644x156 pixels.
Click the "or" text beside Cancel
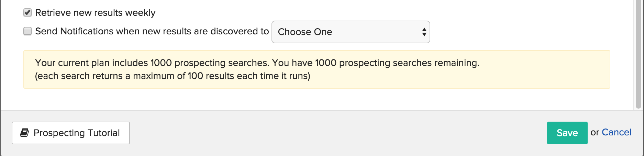(x=595, y=132)
